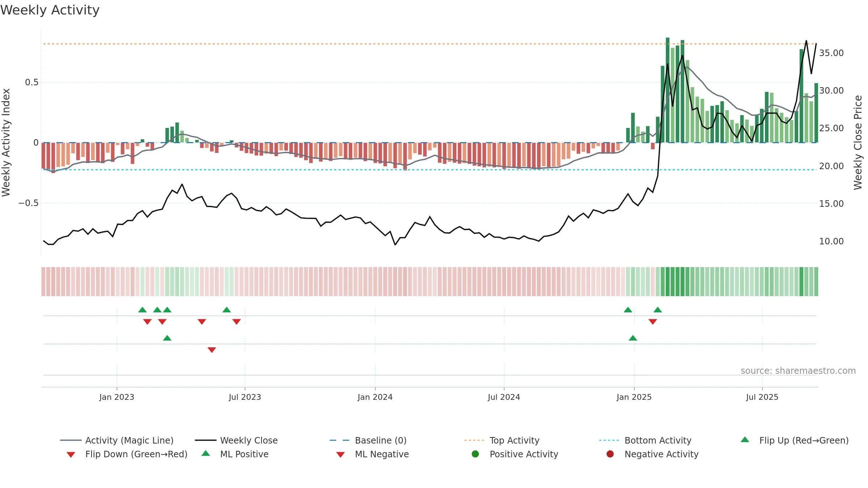Click the Positive Activity legend label
This screenshot has width=868, height=488.
point(524,454)
